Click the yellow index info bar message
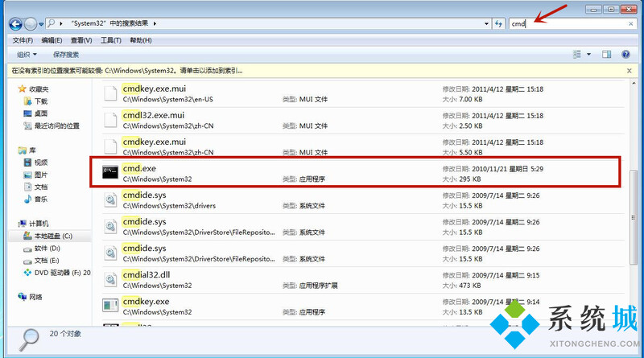Screen dimensions: 644x358 click(127, 71)
